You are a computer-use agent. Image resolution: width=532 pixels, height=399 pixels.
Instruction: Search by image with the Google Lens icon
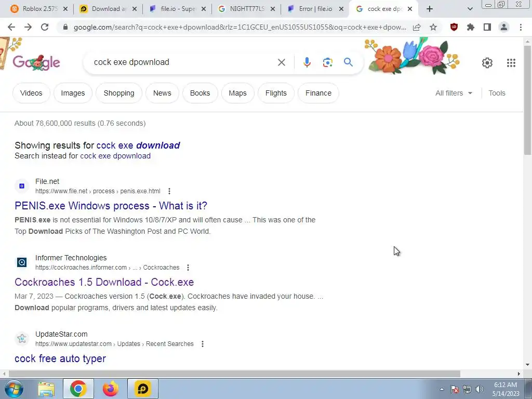327,62
